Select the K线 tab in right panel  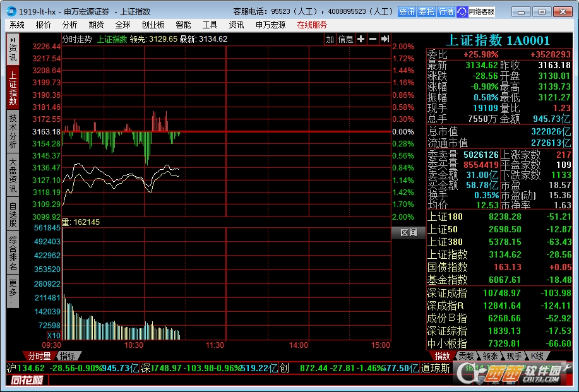point(537,356)
